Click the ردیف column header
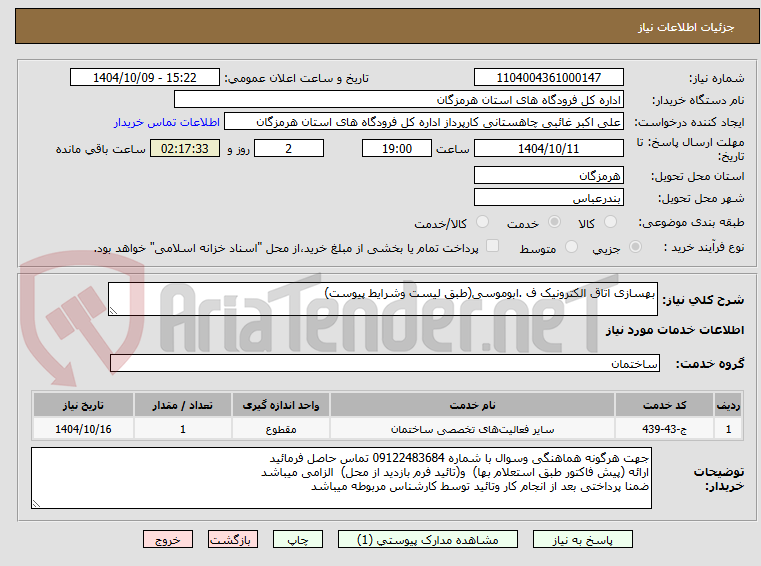Image resolution: width=761 pixels, height=566 pixels. tap(728, 405)
